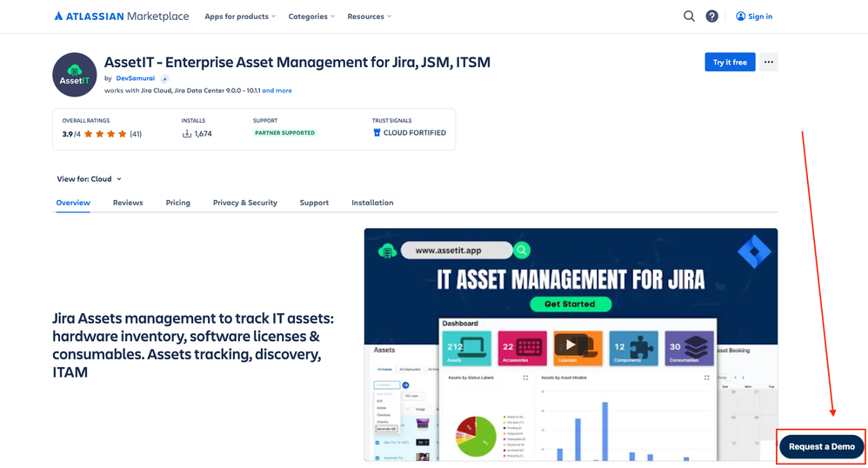Open the Installation tab
The width and height of the screenshot is (868, 468).
(372, 203)
